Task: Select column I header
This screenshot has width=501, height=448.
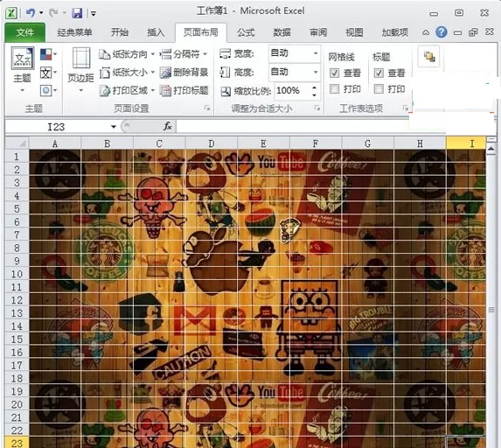Action: (466, 143)
